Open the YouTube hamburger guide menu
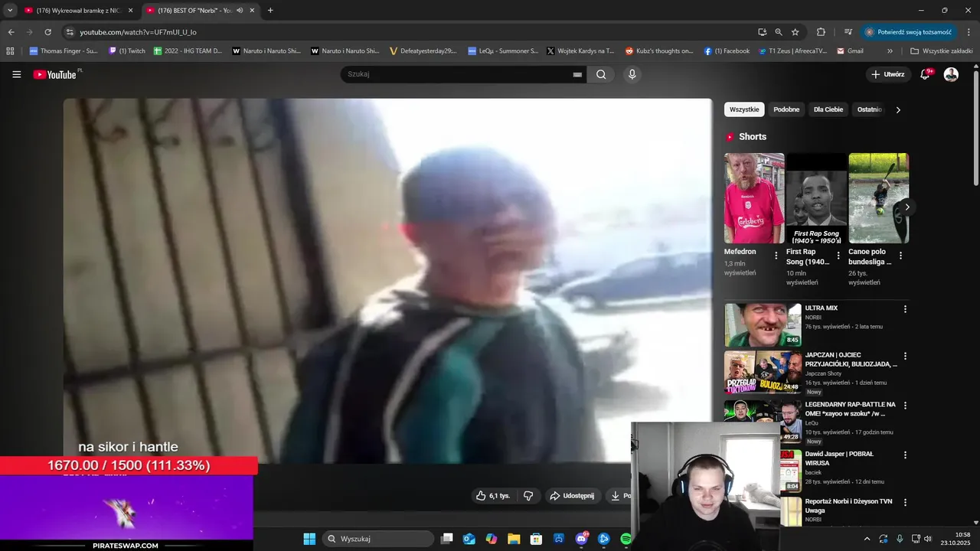The image size is (980, 551). (x=17, y=74)
